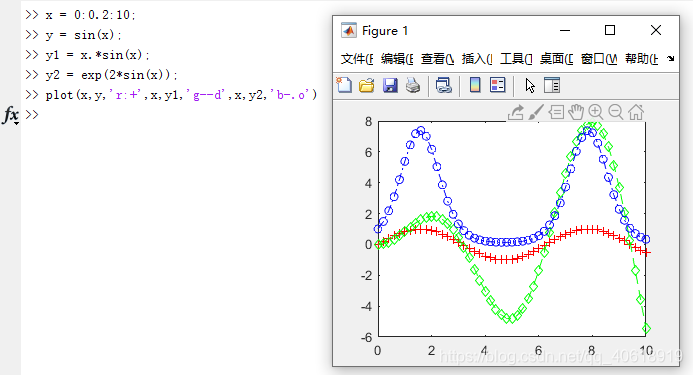Select the pan hand tool

point(576,112)
